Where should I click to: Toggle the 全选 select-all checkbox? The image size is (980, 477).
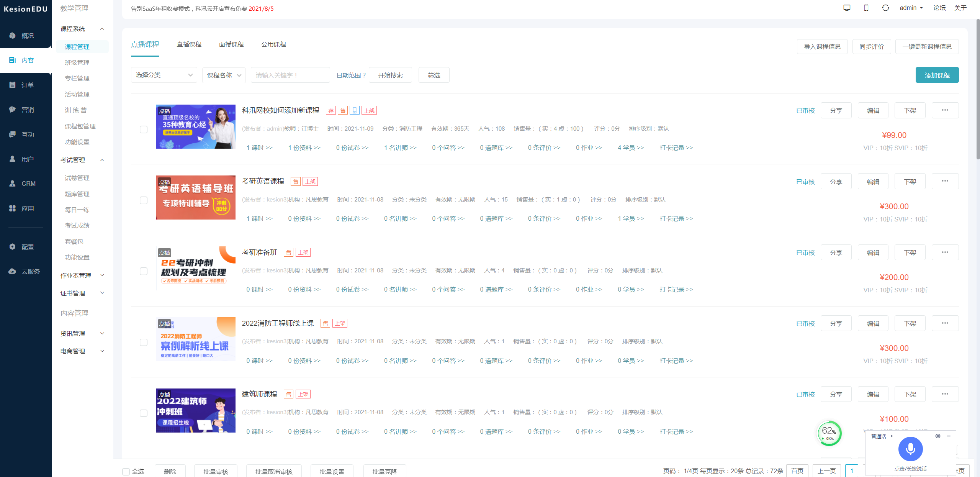click(126, 471)
